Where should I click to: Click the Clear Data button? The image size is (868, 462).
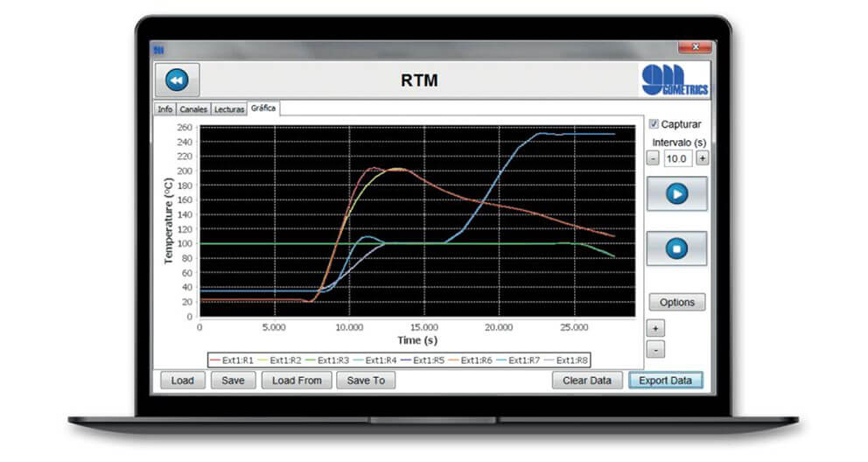[587, 381]
